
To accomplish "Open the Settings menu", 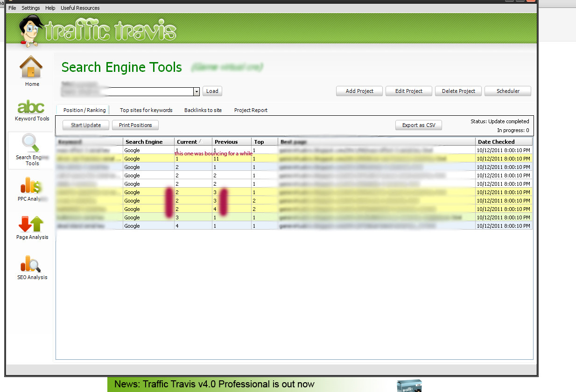I will click(31, 8).
